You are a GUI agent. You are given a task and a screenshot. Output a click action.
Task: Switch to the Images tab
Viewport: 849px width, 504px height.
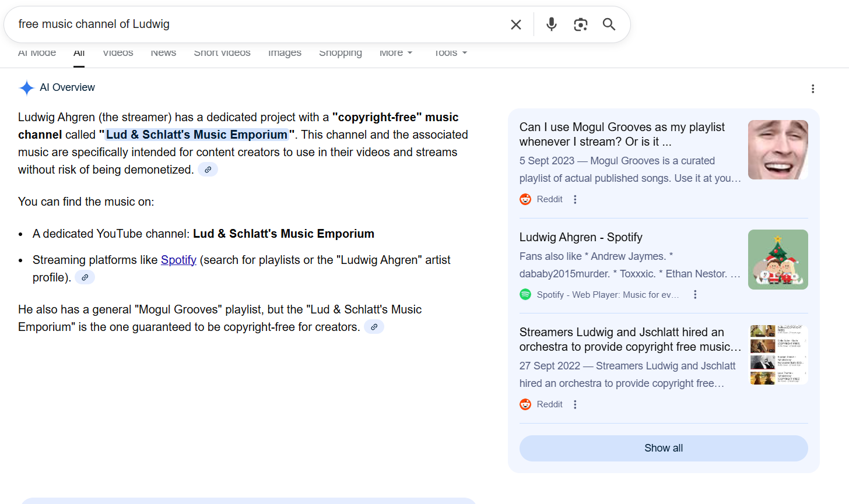point(285,53)
